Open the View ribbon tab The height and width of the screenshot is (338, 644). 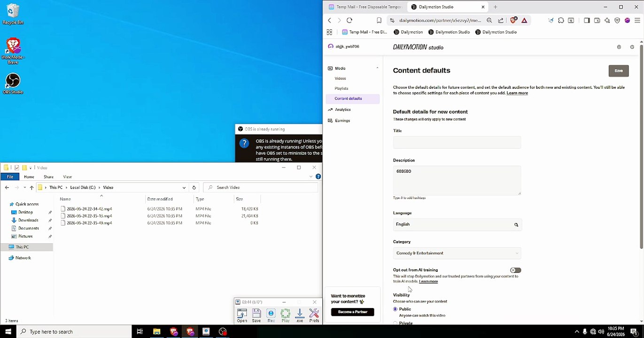pyautogui.click(x=67, y=177)
